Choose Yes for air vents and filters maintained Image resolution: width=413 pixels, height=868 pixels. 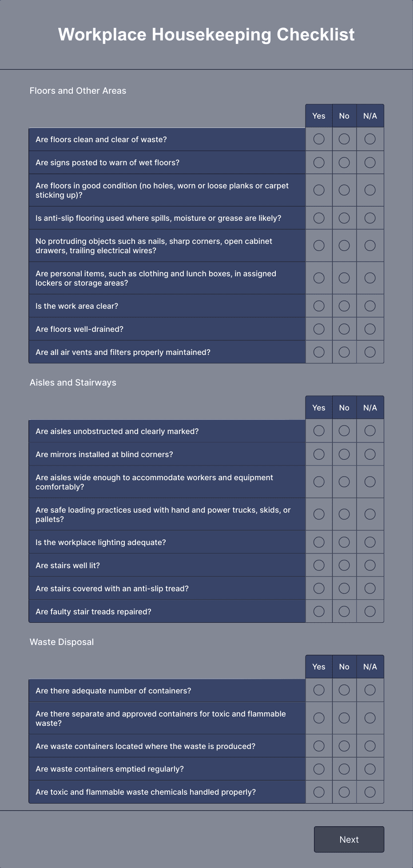[318, 352]
